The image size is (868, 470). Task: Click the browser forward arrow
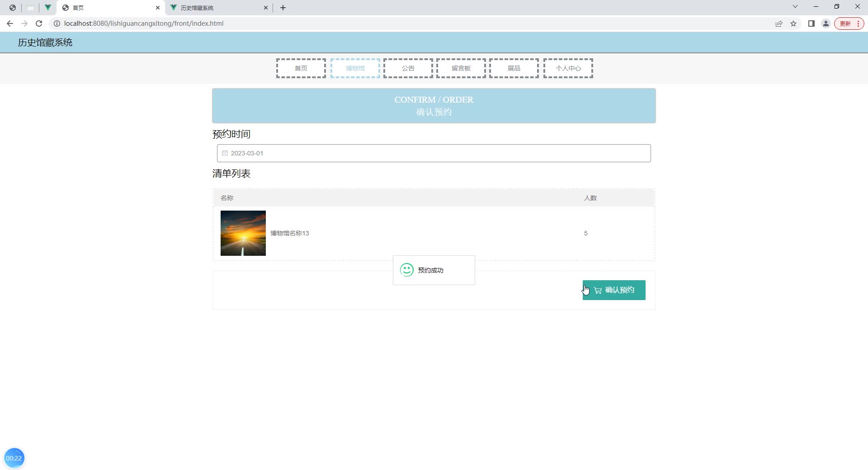24,23
